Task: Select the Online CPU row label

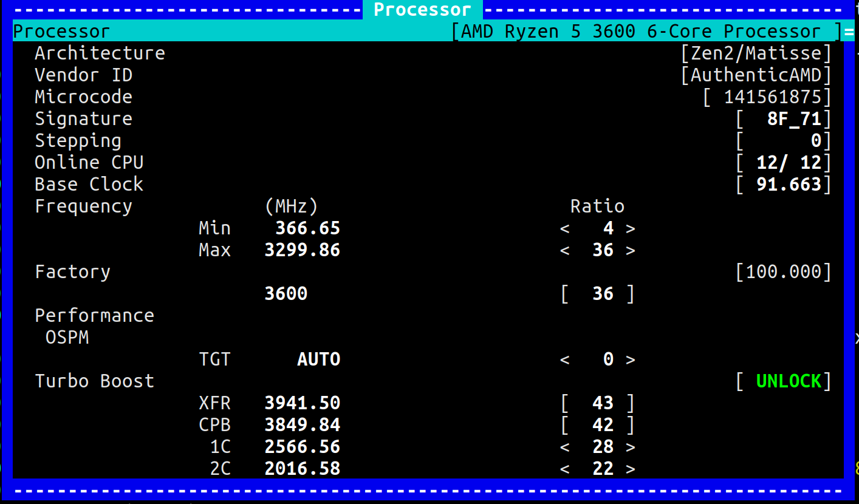Action: [x=89, y=163]
